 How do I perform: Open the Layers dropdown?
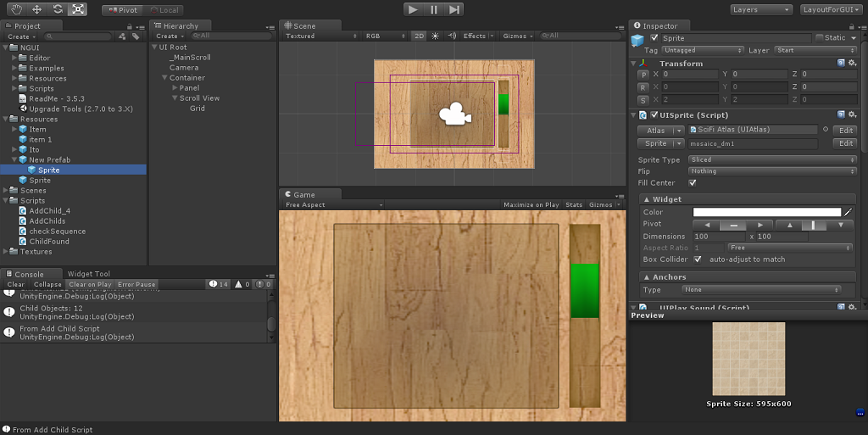(760, 9)
